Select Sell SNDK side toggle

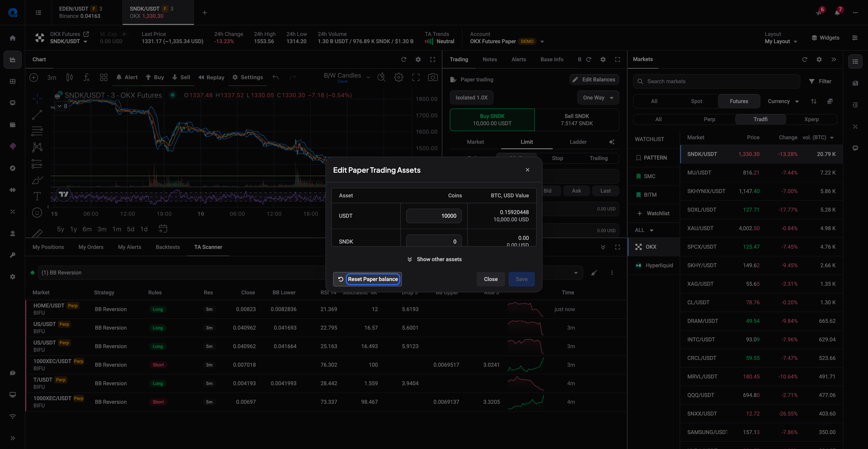pyautogui.click(x=577, y=120)
